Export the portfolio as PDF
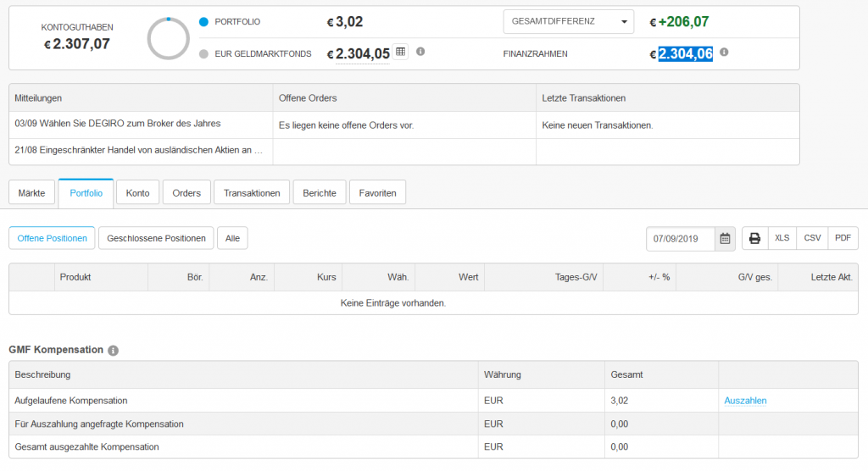Image resolution: width=868 pixels, height=471 pixels. [843, 238]
